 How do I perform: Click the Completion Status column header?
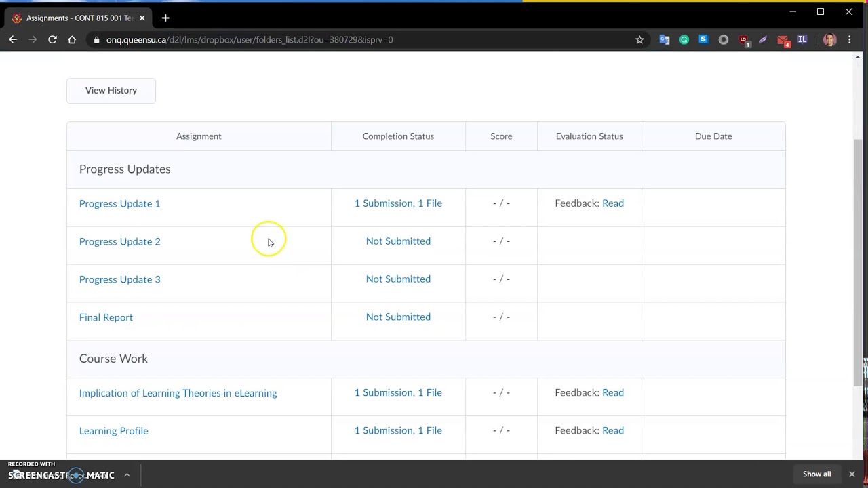tap(398, 136)
